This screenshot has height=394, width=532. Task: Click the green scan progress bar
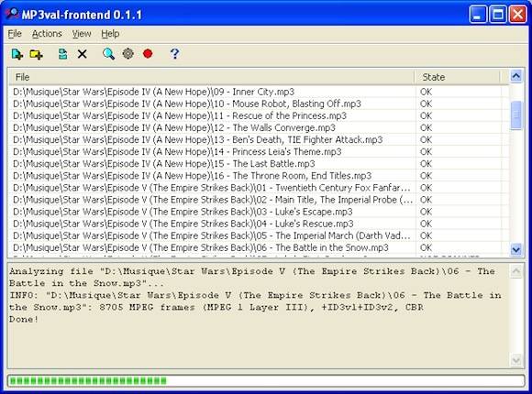point(266,380)
